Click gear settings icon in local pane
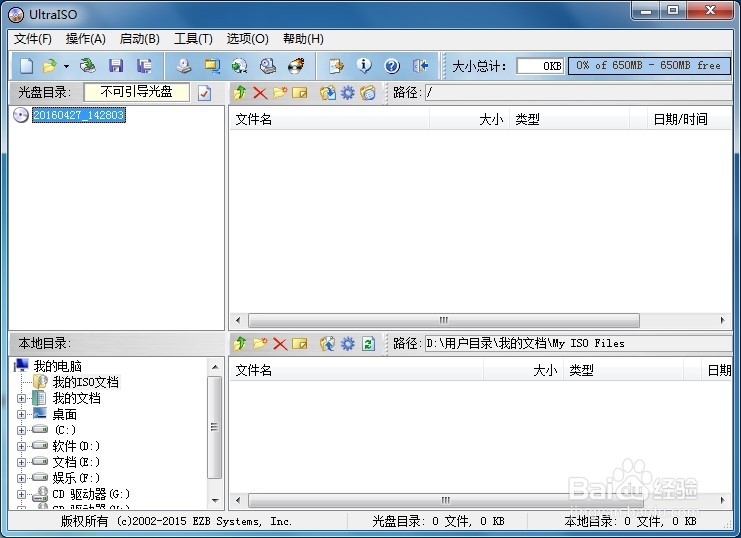This screenshot has width=741, height=538. [x=347, y=344]
